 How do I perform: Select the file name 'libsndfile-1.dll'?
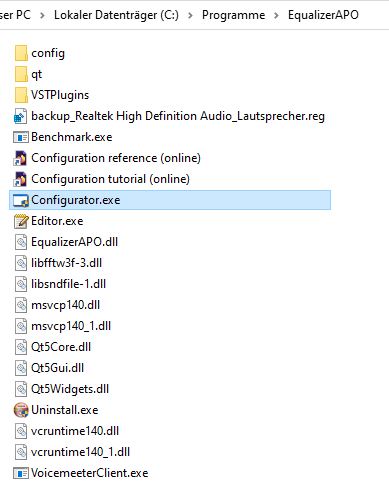click(x=68, y=284)
